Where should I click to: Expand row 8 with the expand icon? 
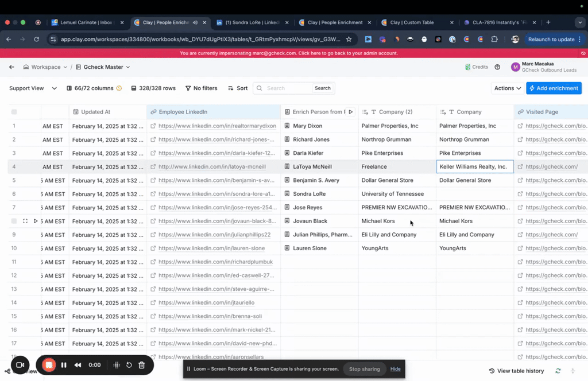click(x=25, y=221)
